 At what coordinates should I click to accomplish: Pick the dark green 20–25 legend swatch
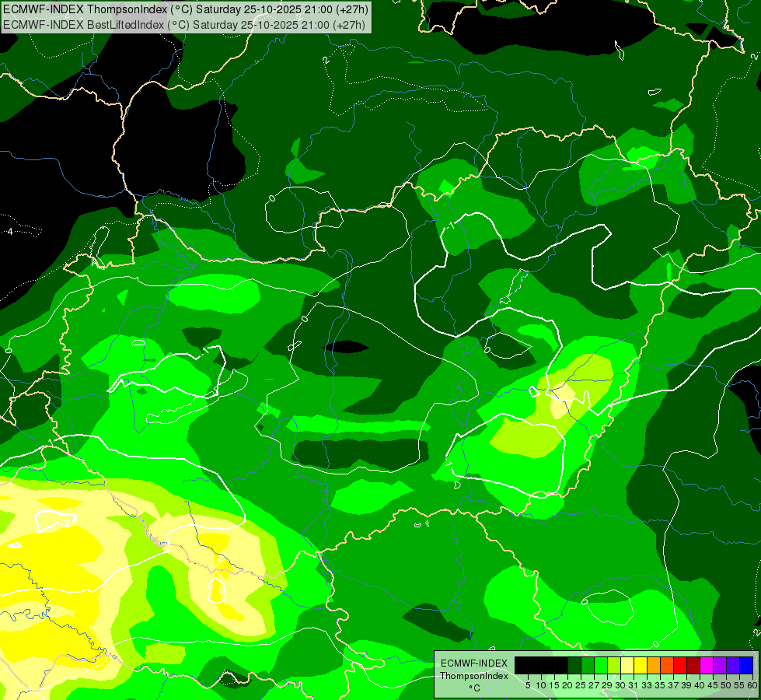pyautogui.click(x=574, y=665)
